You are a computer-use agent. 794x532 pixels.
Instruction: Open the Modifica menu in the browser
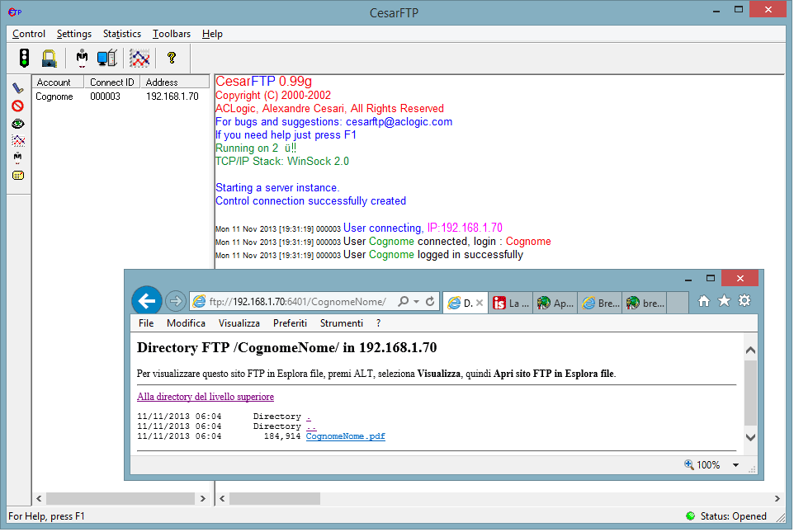tap(186, 323)
